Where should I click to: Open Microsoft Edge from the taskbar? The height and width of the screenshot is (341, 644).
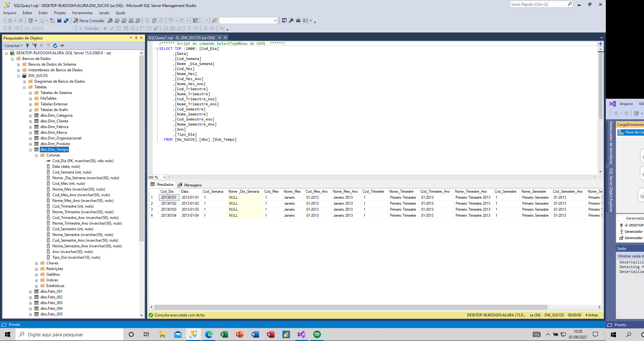click(x=209, y=334)
